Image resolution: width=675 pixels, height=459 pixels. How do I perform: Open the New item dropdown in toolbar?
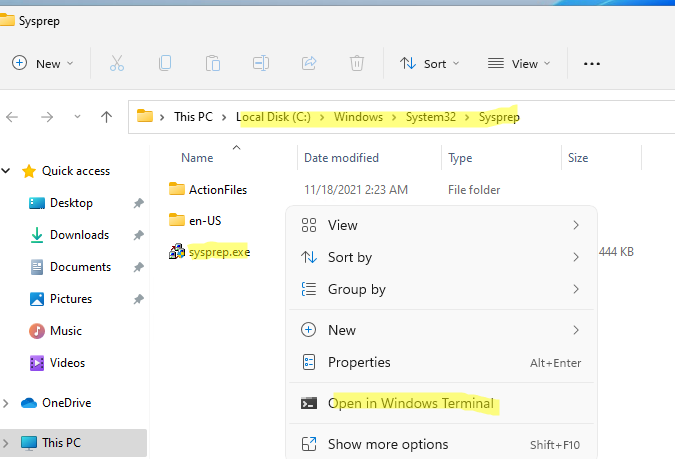[42, 64]
